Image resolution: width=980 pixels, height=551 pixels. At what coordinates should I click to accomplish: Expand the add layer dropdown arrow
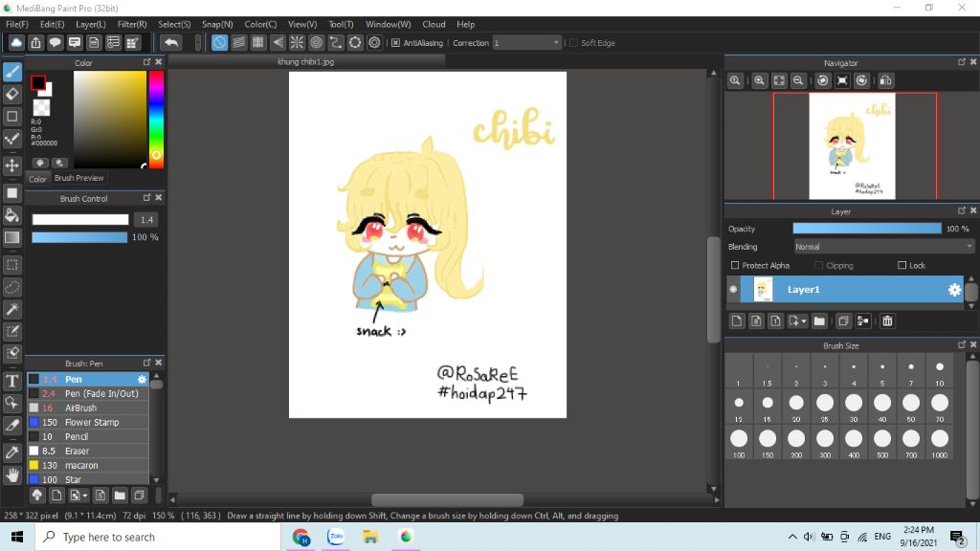(804, 321)
